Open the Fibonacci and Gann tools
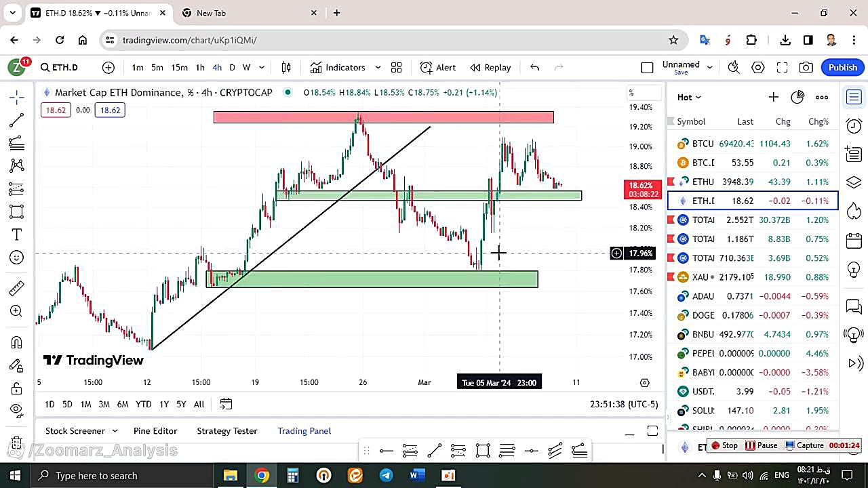The height and width of the screenshot is (488, 868). 17,143
